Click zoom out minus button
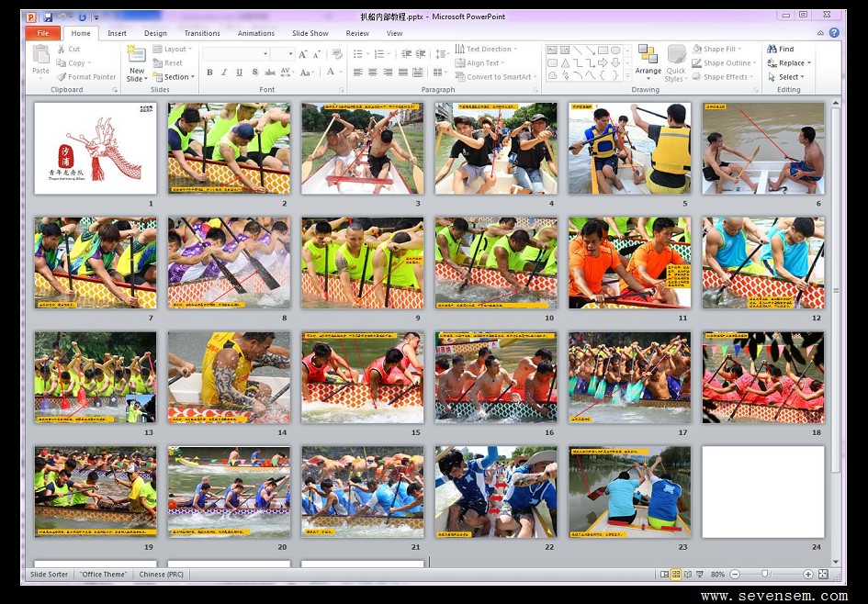 point(735,575)
